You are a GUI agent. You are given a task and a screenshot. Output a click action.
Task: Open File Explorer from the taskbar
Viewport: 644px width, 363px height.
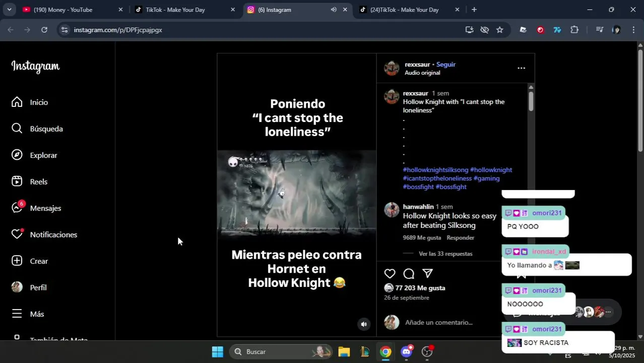click(x=344, y=352)
